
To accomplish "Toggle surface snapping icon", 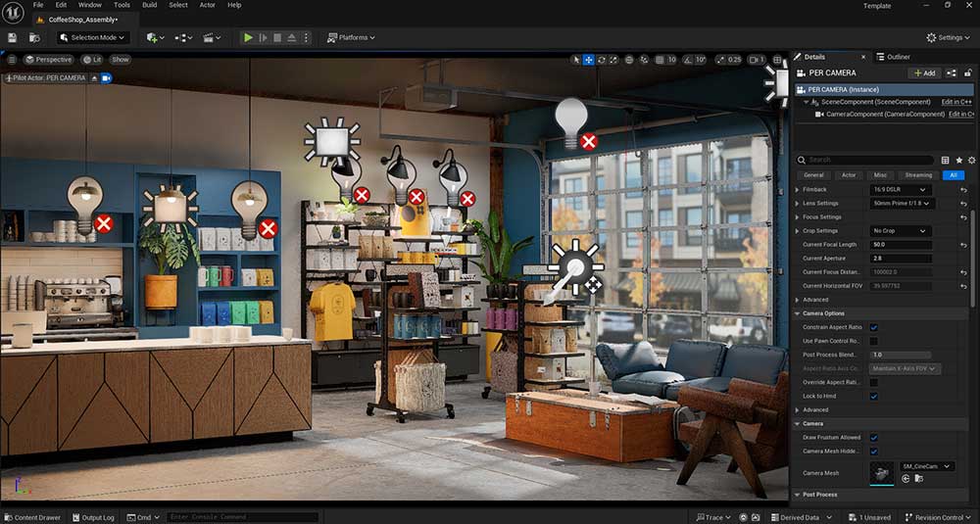I will point(645,60).
